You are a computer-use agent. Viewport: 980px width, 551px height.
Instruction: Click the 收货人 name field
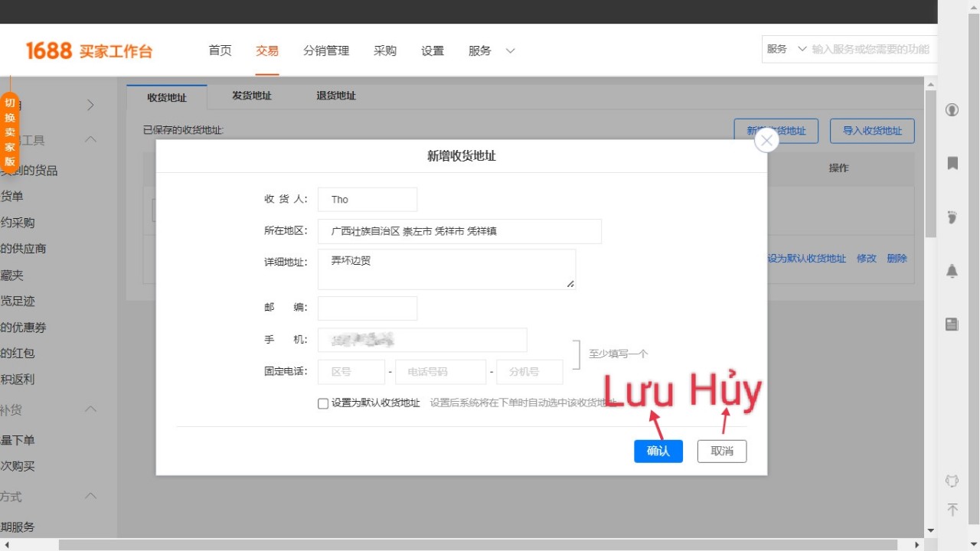[x=367, y=200]
